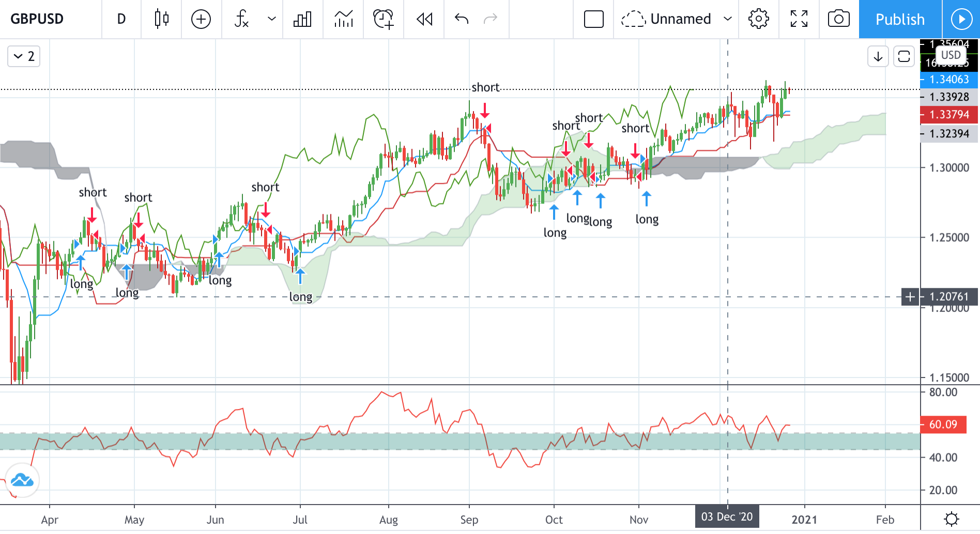Open the financials bar chart icon

[302, 19]
